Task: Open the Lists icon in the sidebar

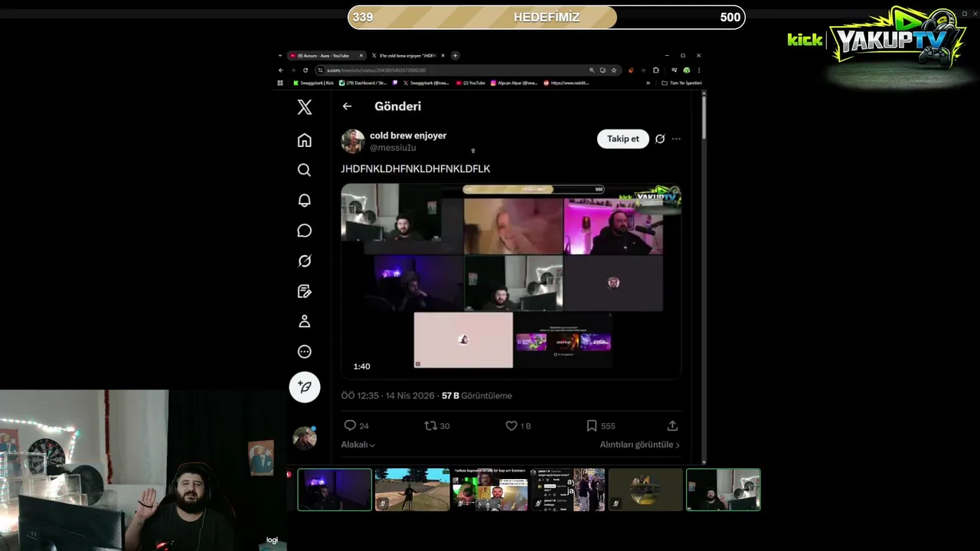Action: (x=305, y=291)
